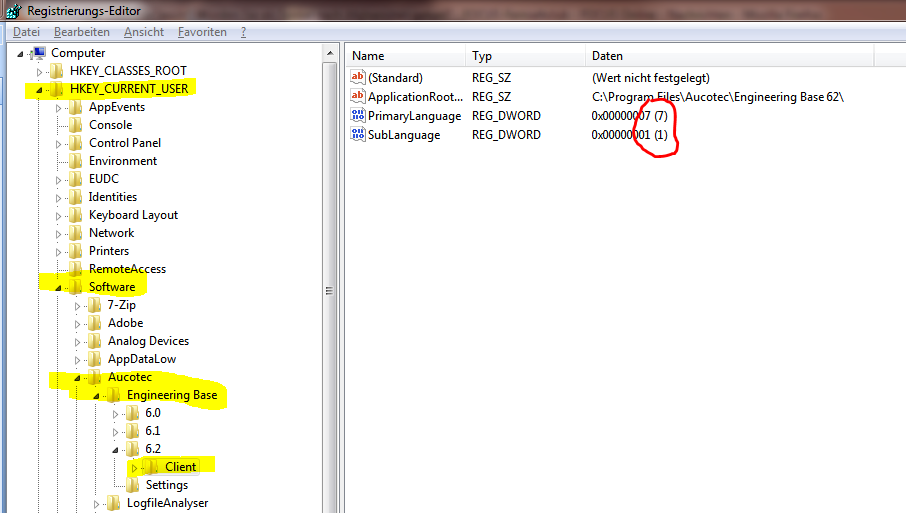
Task: Click the Keyboard Layout folder icon
Action: (x=76, y=215)
